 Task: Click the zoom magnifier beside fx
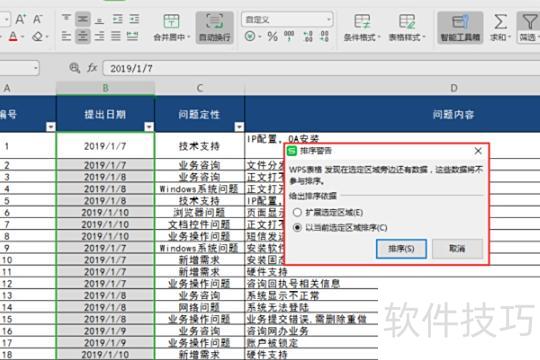[74, 68]
